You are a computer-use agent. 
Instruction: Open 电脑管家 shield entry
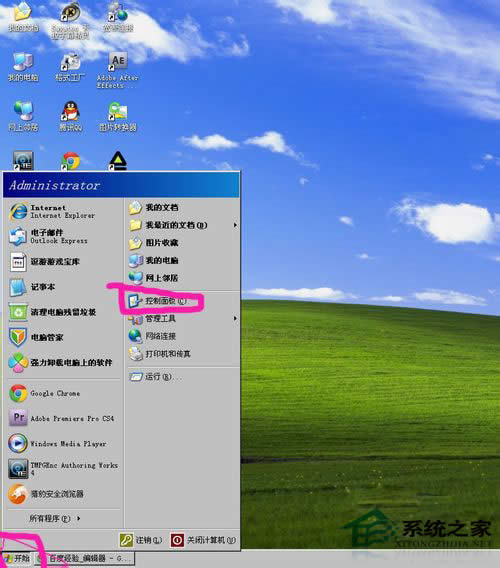(63, 337)
